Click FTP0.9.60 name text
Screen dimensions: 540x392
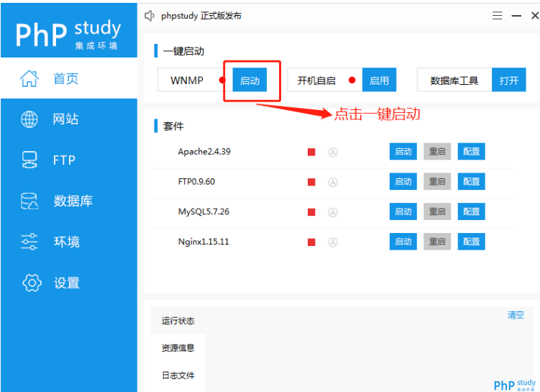point(196,181)
